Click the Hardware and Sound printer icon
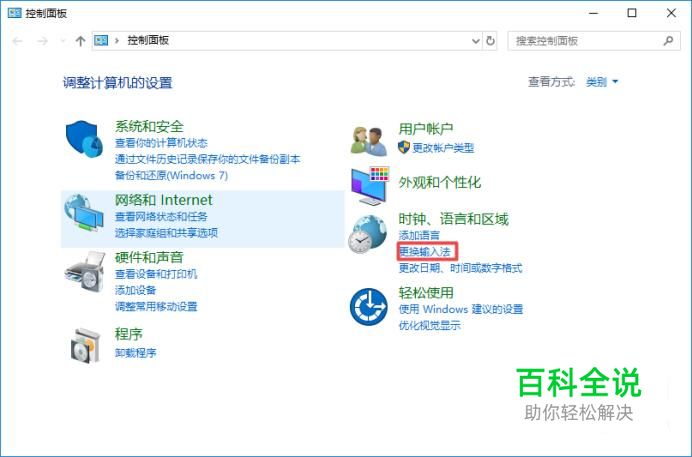This screenshot has width=692, height=457. tap(85, 271)
